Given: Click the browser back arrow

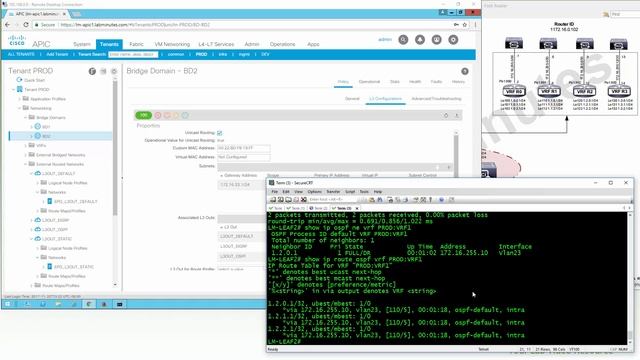Looking at the screenshot, I should [x=8, y=25].
